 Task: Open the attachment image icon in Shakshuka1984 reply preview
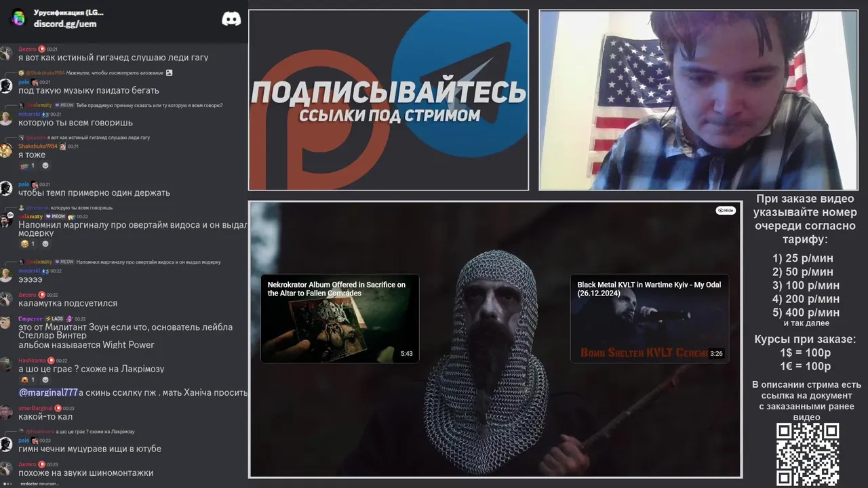point(170,73)
